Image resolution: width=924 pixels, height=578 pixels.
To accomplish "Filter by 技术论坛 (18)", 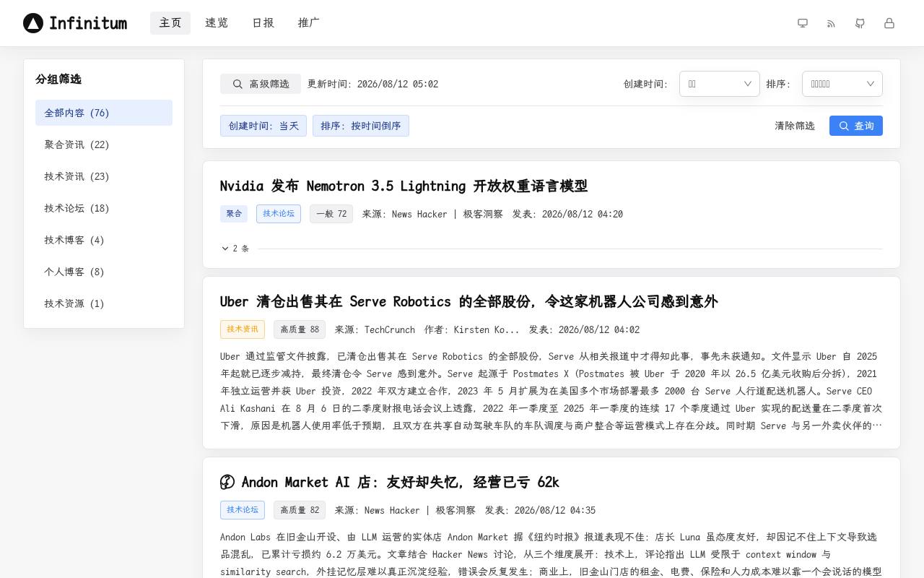I will coord(104,208).
